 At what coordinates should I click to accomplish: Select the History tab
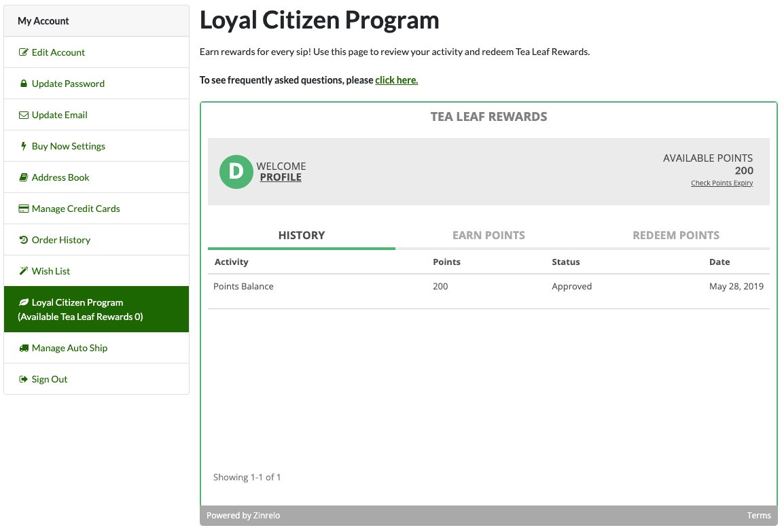[x=302, y=235]
